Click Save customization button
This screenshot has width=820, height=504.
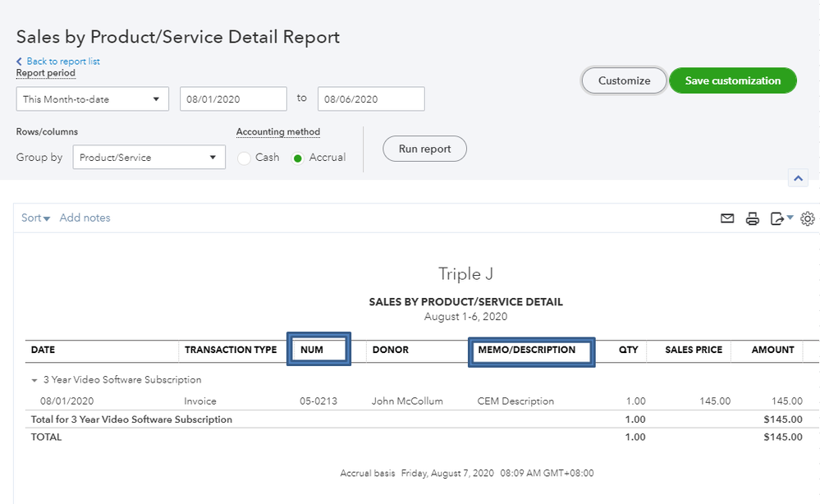732,80
